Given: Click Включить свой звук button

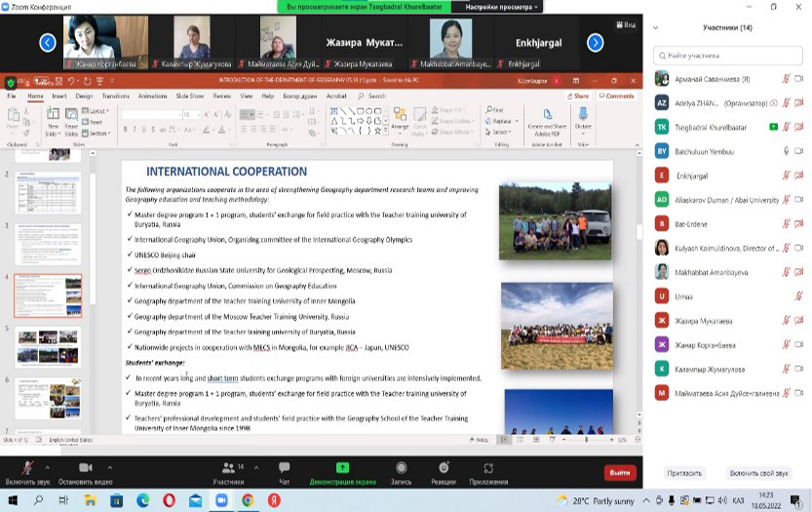Looking at the screenshot, I should pyautogui.click(x=758, y=473).
